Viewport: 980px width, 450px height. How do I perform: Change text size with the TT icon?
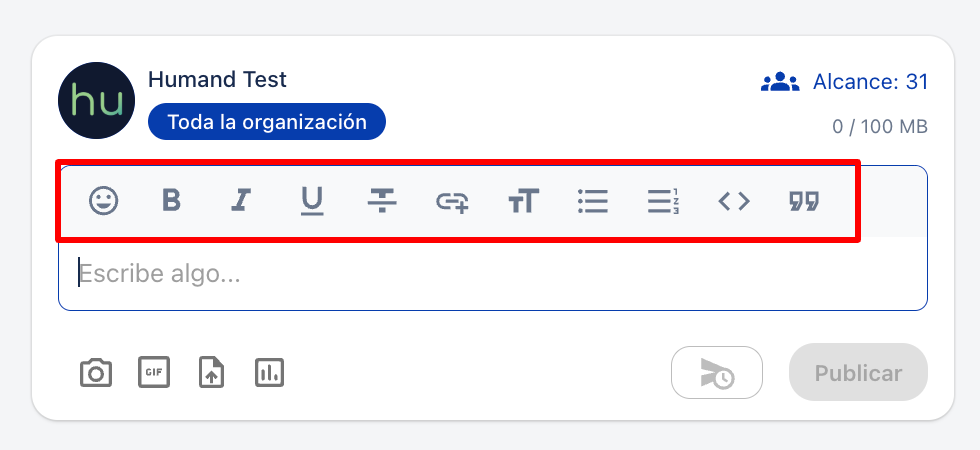point(524,201)
